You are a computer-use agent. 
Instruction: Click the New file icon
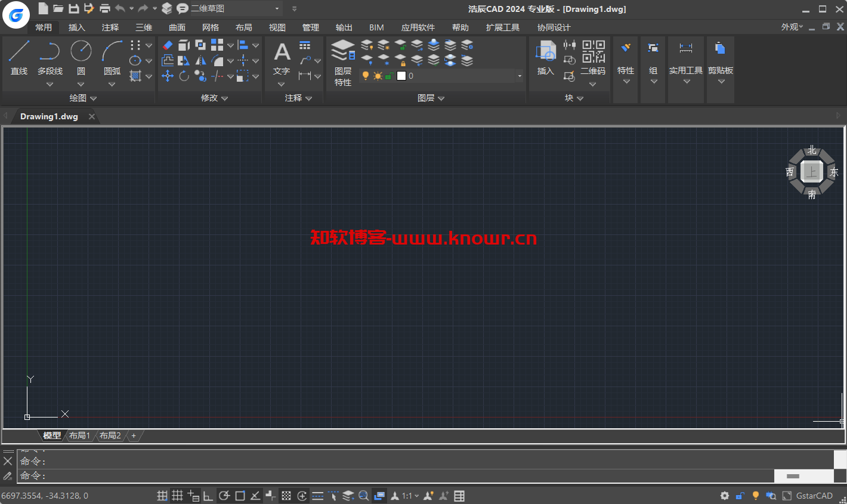(x=43, y=8)
